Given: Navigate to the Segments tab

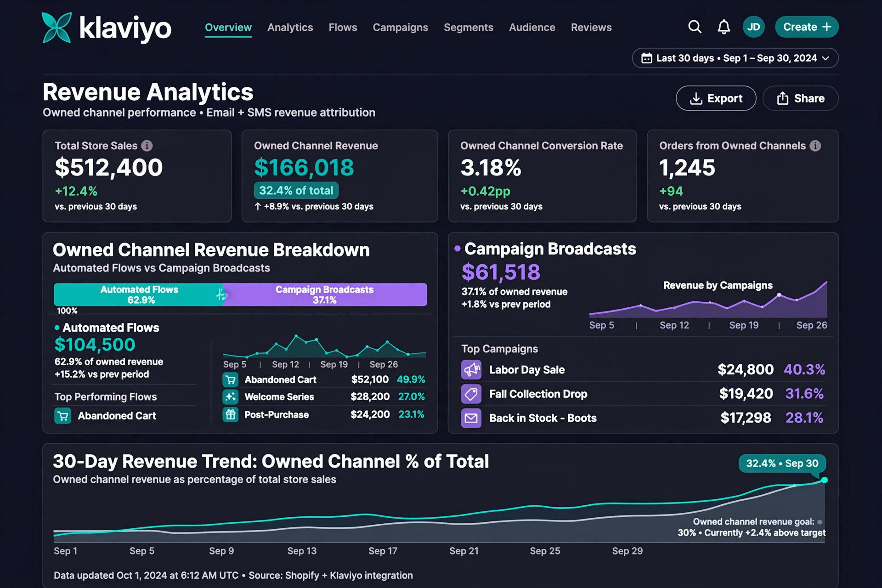Looking at the screenshot, I should tap(469, 28).
